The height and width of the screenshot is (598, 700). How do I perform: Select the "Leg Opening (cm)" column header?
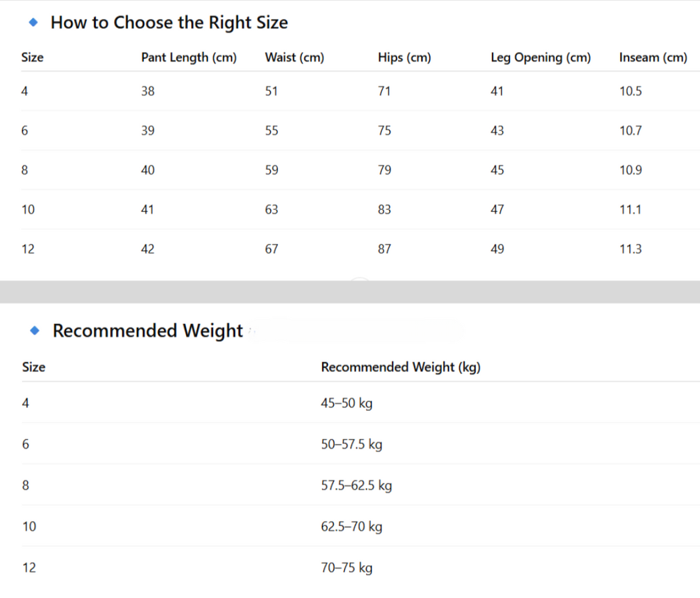541,57
